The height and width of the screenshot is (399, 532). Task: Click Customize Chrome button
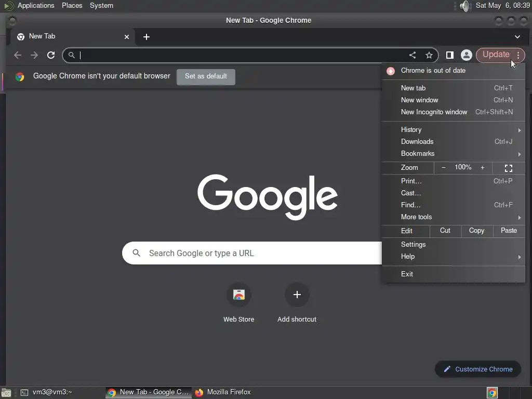point(478,369)
